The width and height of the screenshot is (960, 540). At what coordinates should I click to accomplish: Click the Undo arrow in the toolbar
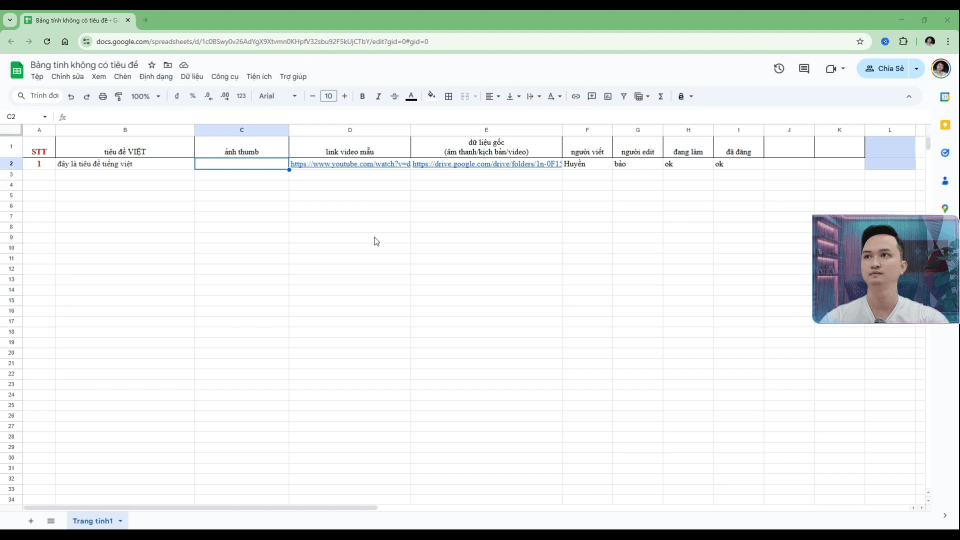pos(71,97)
